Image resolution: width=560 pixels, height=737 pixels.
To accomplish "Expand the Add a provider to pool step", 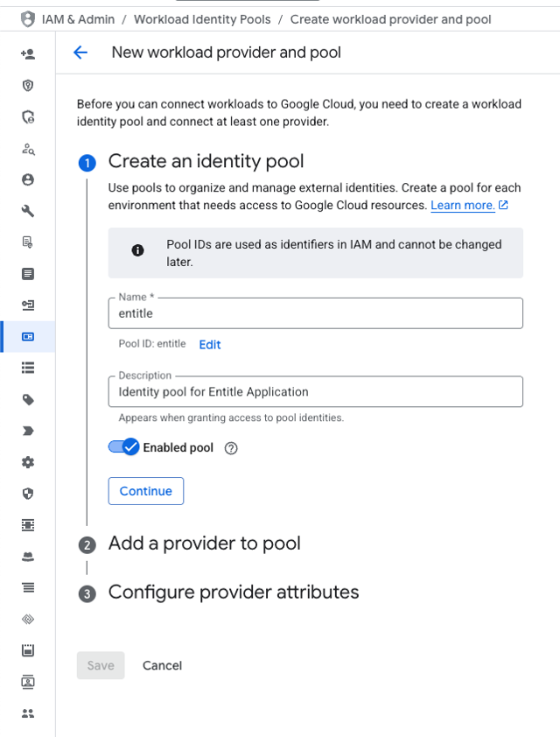I will tap(205, 544).
